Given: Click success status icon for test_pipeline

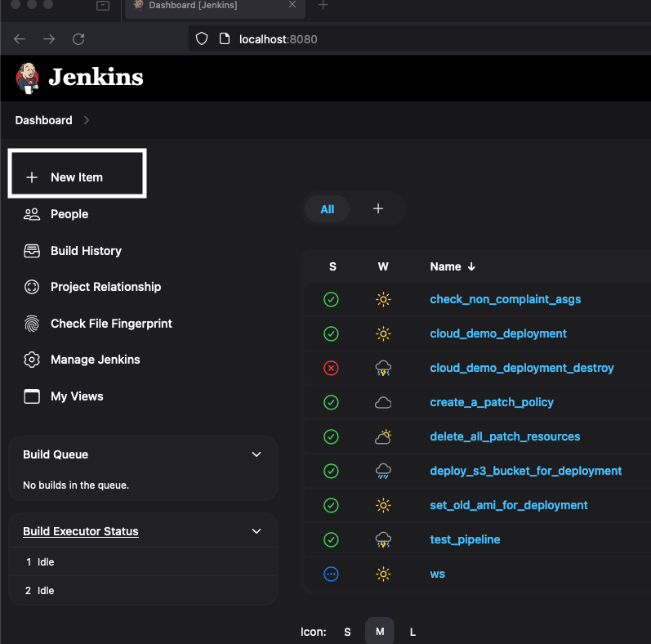Looking at the screenshot, I should (x=331, y=539).
